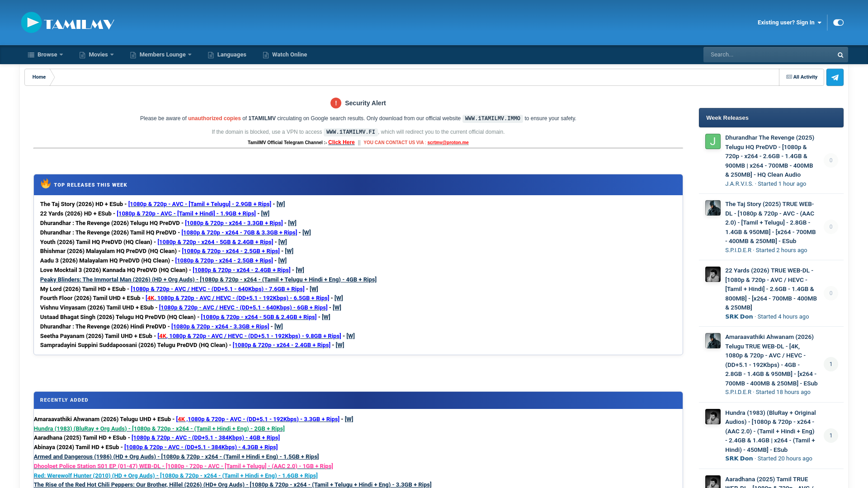This screenshot has height=488, width=868.
Task: Open The Taj Story TRUE WEB-DL sidebar topic
Action: [x=771, y=223]
